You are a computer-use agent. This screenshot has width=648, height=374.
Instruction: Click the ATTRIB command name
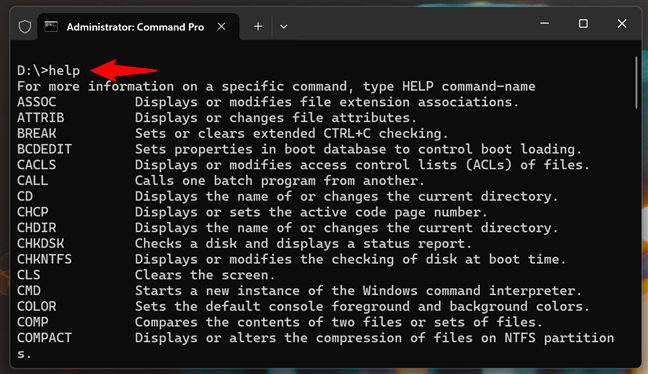(x=40, y=118)
